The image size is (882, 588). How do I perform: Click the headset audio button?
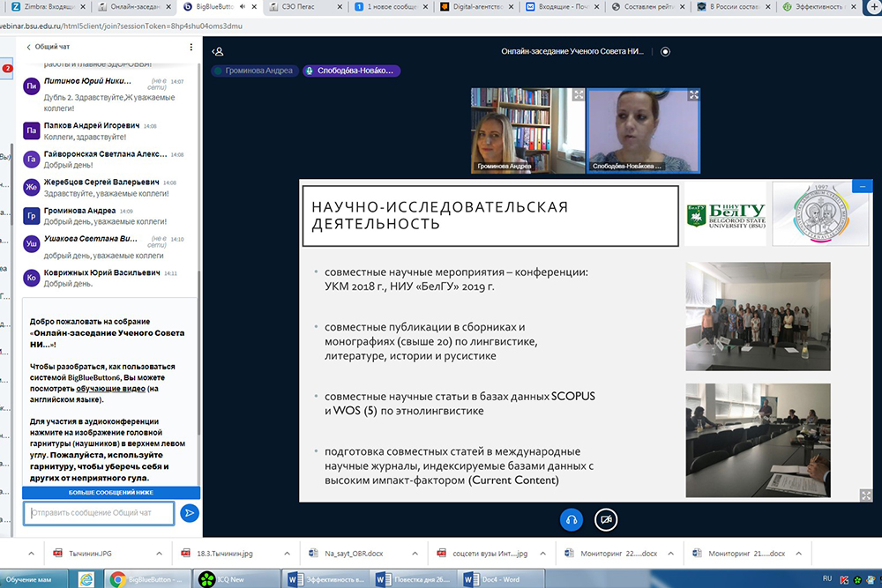click(571, 520)
